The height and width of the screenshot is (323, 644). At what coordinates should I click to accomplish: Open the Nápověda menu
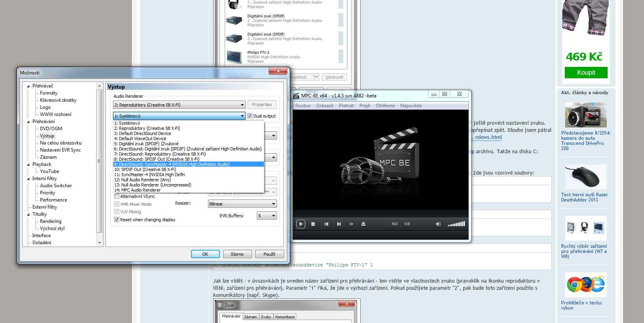[411, 106]
